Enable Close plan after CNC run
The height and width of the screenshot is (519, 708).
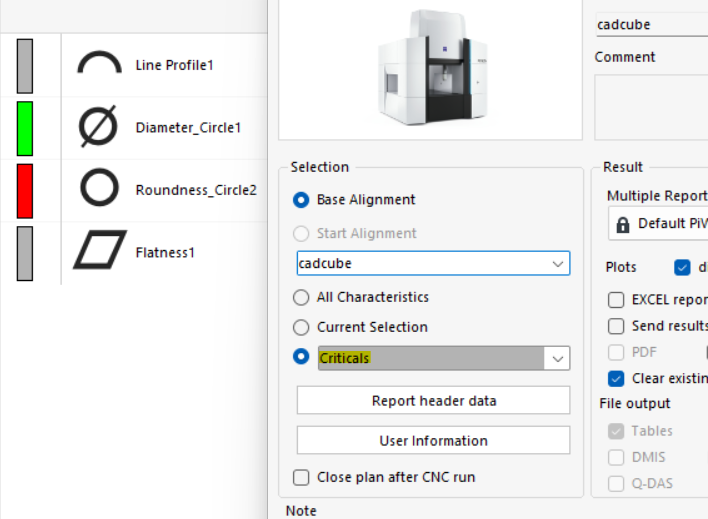pyautogui.click(x=301, y=477)
